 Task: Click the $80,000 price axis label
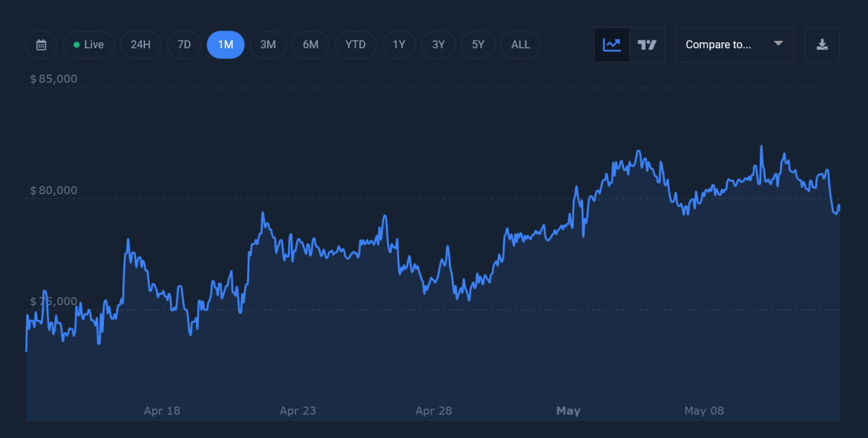(53, 191)
